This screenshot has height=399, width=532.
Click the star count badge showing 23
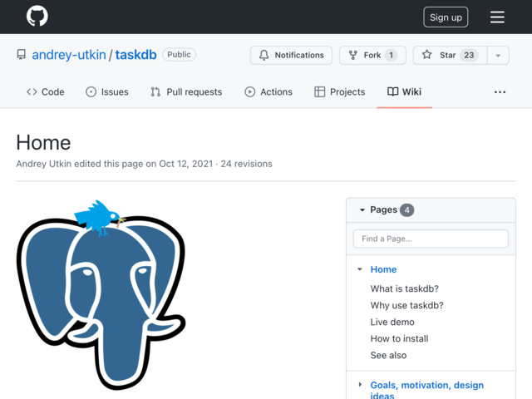[469, 55]
